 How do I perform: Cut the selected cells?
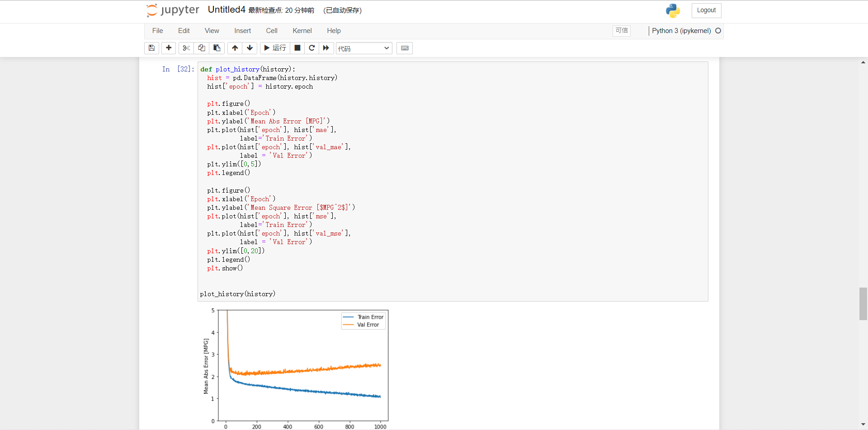point(186,48)
